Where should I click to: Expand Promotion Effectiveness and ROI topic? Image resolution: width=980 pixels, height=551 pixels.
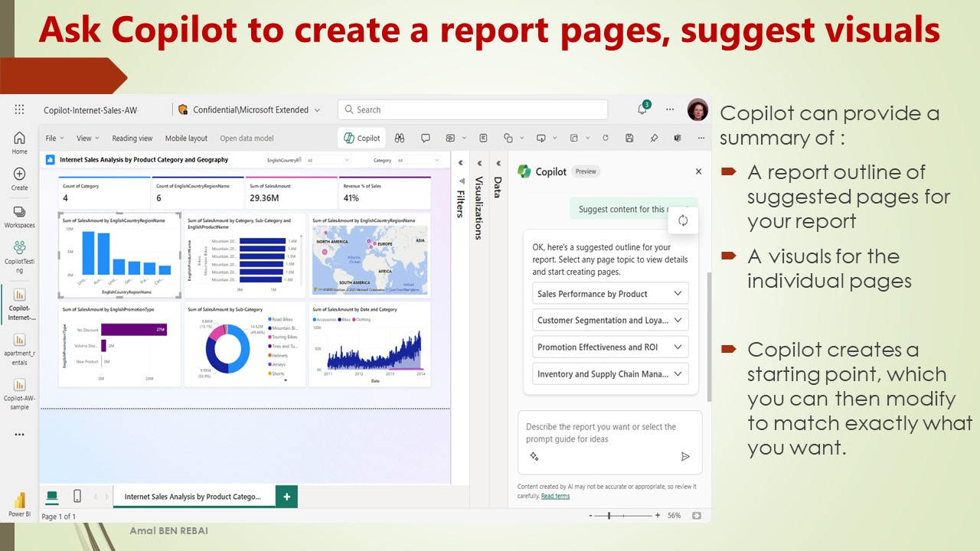click(x=610, y=347)
